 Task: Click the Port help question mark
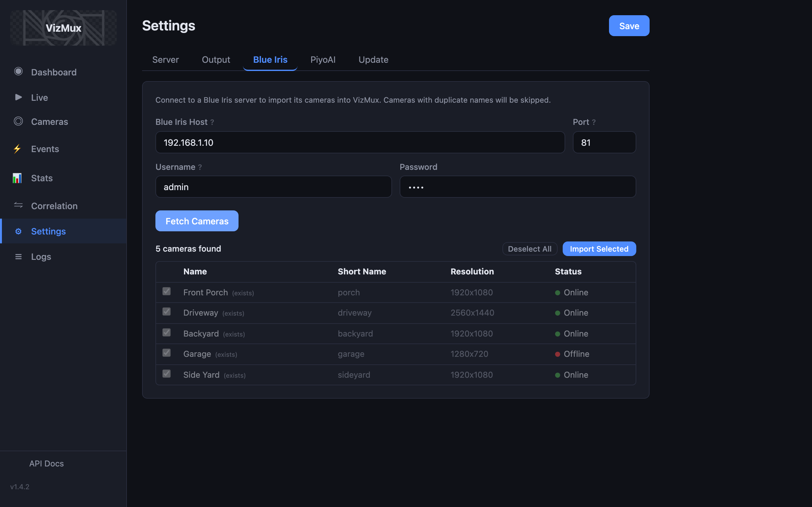tap(593, 122)
